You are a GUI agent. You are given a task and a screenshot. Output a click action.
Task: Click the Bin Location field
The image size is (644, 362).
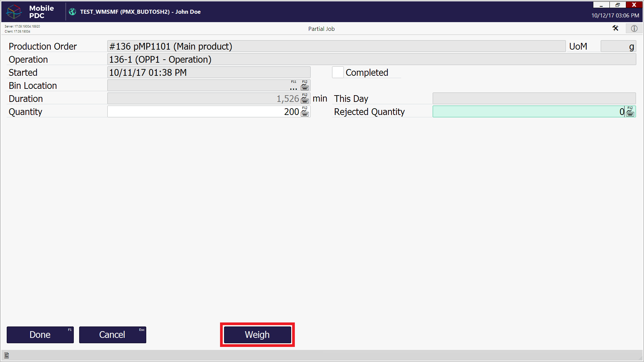pyautogui.click(x=198, y=86)
